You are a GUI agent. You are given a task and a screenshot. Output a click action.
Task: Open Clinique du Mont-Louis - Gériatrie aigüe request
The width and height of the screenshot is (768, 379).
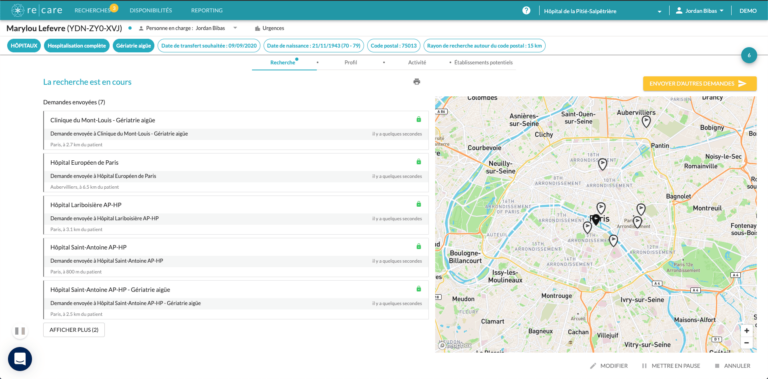pyautogui.click(x=236, y=130)
